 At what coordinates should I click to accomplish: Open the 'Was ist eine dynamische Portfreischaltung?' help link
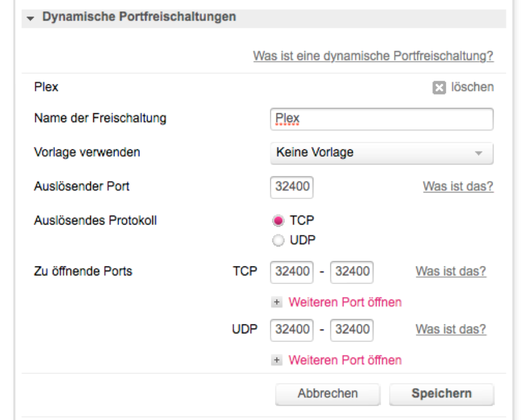[x=373, y=56]
